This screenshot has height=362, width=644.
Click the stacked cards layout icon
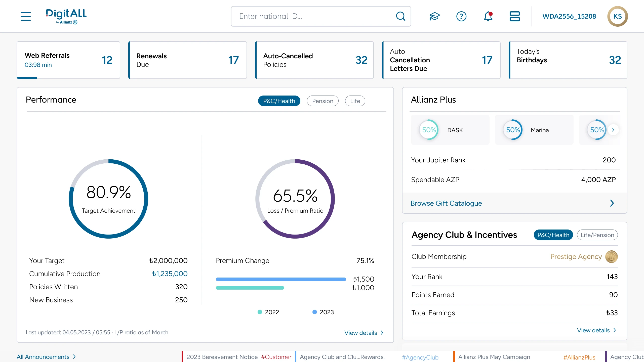tap(515, 16)
